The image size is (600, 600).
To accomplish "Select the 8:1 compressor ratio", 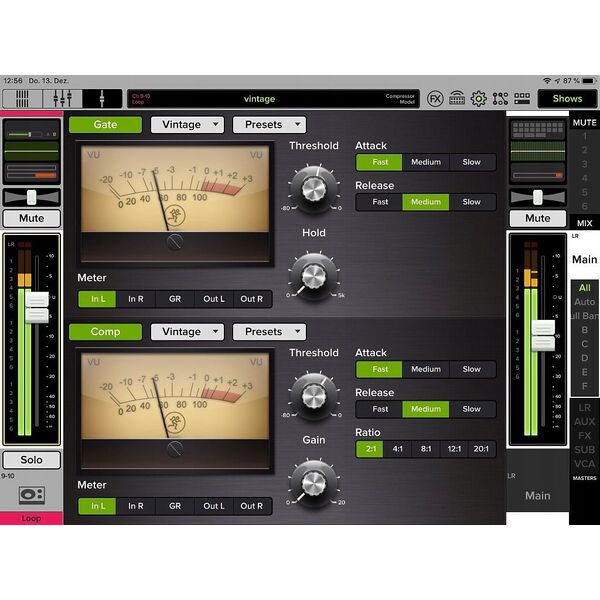I will 426,449.
